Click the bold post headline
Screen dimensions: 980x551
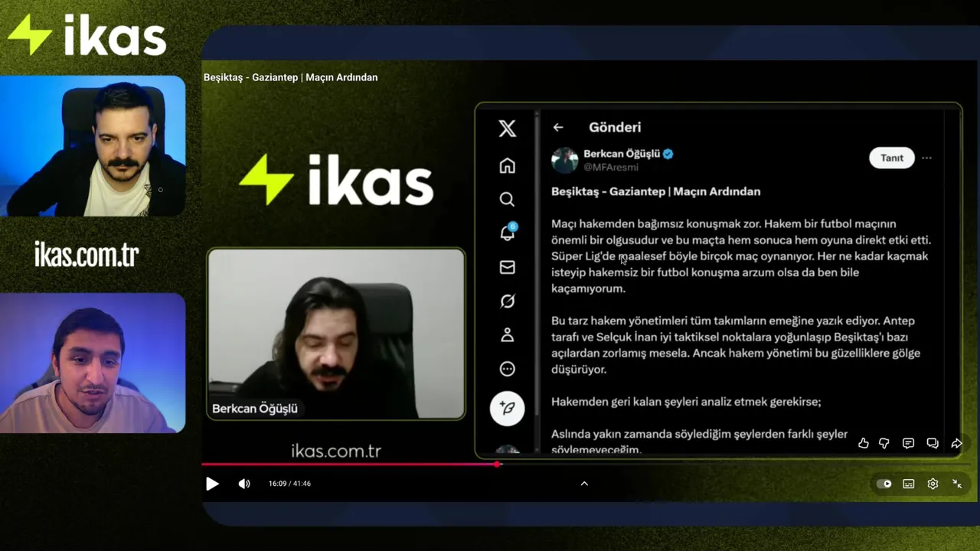656,191
